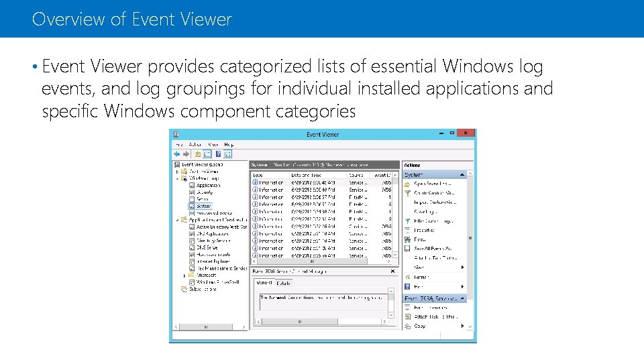
Task: Click Import Custom View action
Action: [435, 202]
